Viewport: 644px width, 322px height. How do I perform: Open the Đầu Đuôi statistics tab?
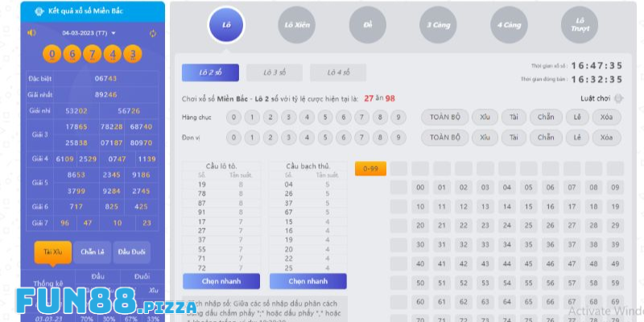[131, 251]
